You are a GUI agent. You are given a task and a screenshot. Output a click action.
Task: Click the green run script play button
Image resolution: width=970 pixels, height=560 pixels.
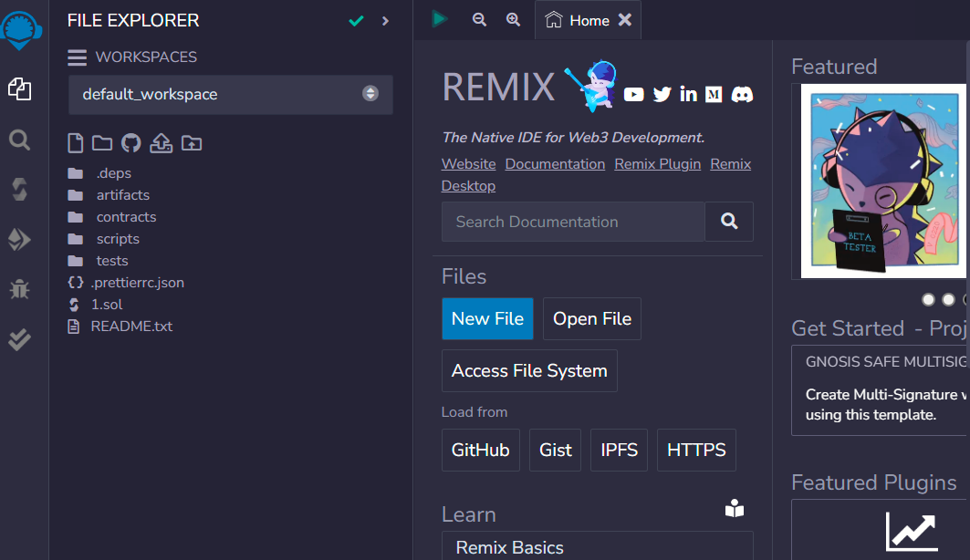pos(439,19)
